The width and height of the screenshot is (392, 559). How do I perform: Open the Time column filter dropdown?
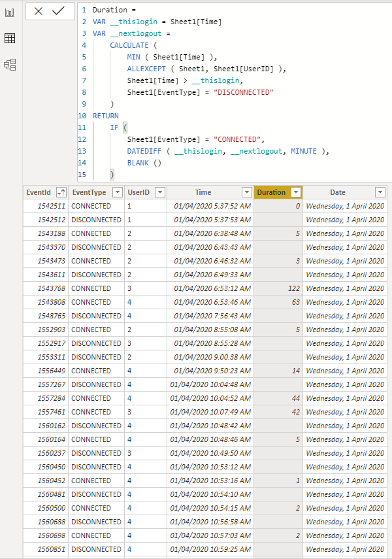tap(246, 192)
